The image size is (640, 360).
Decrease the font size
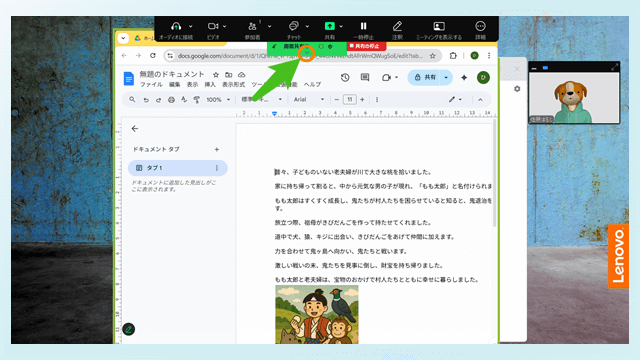(x=337, y=100)
